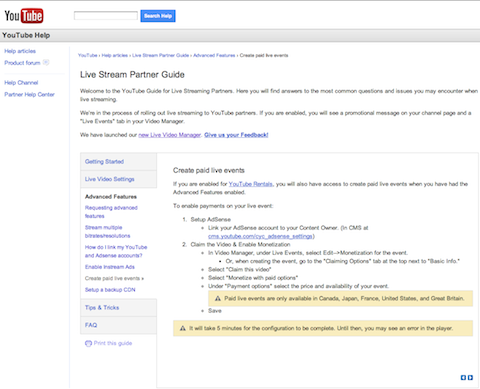Click Give us your Feedback link

click(236, 135)
